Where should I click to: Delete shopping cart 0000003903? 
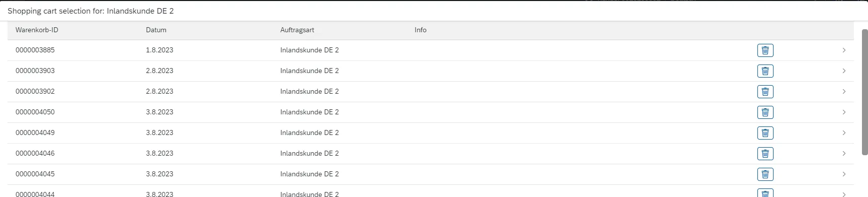tap(765, 71)
